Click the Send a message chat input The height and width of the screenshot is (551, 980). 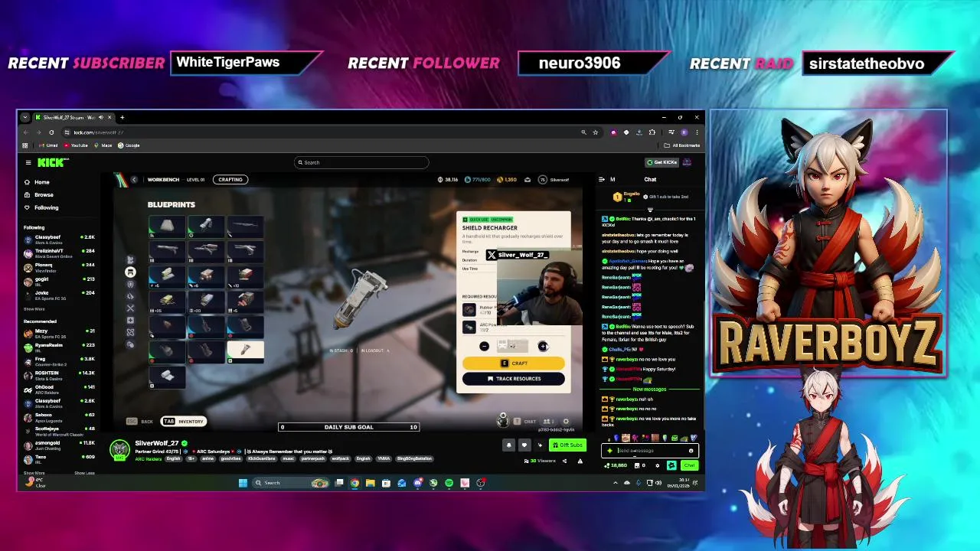(649, 451)
